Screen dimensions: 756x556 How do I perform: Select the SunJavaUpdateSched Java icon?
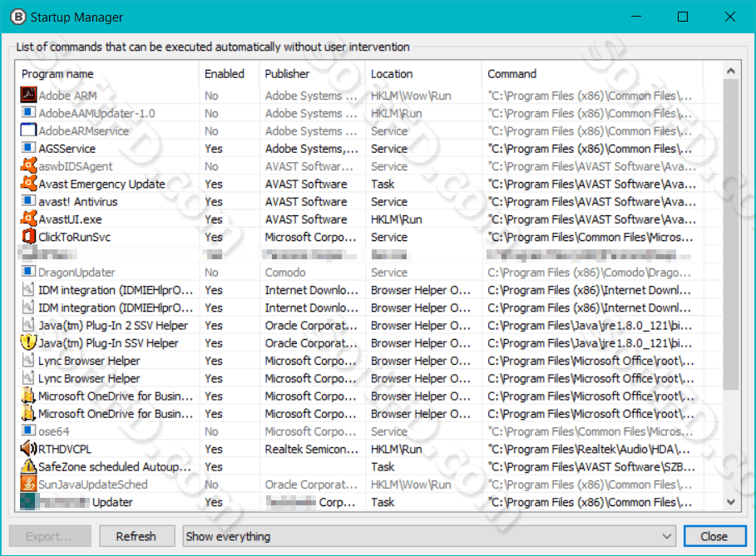point(28,484)
